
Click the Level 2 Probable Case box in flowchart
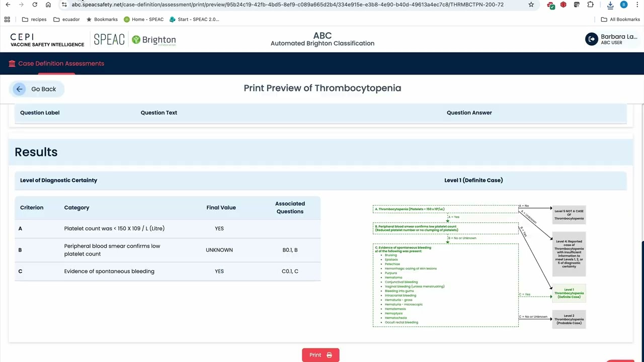(x=569, y=319)
